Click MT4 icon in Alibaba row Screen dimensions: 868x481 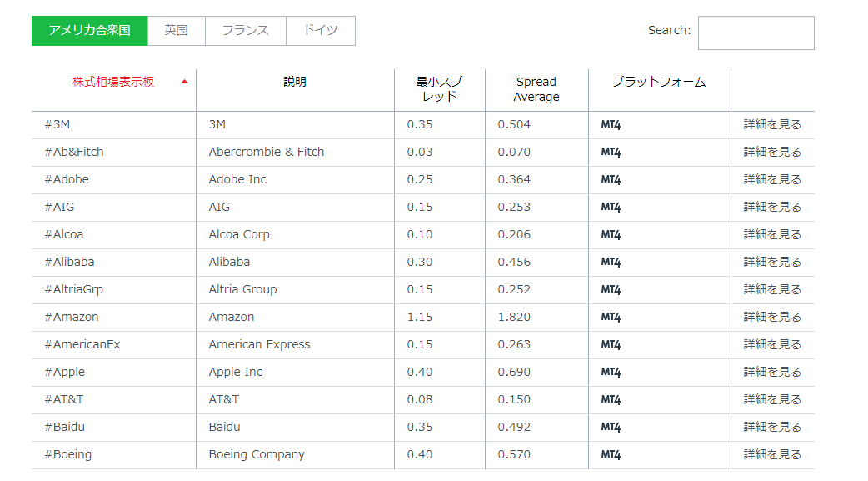point(611,262)
